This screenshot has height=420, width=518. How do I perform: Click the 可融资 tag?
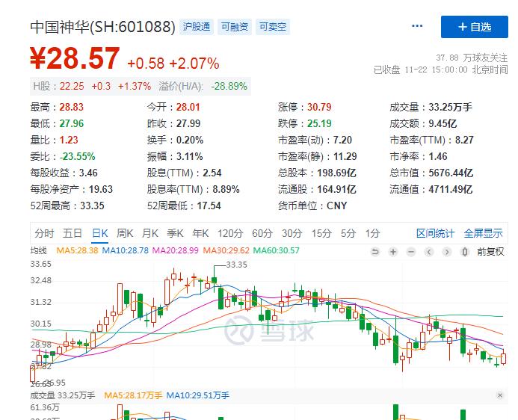tap(235, 27)
